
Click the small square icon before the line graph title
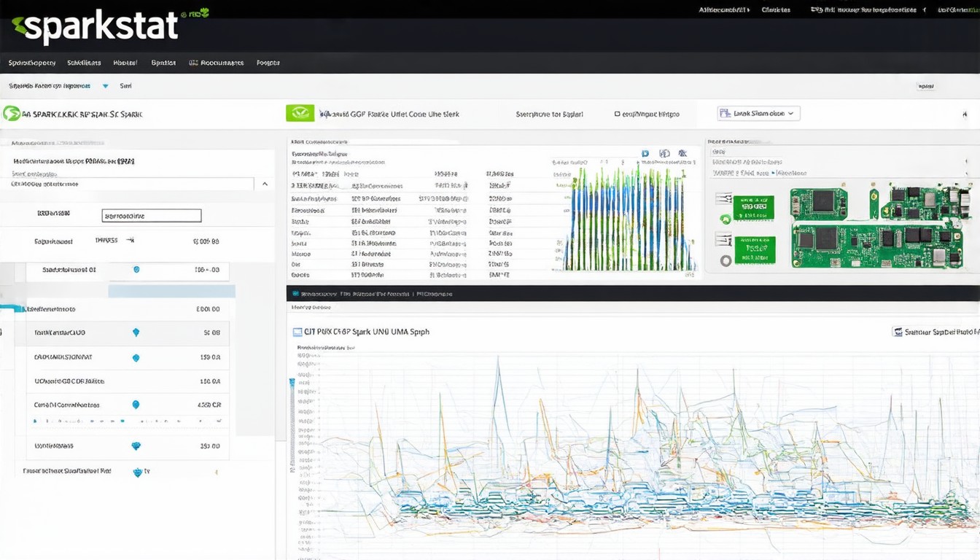[x=297, y=332]
